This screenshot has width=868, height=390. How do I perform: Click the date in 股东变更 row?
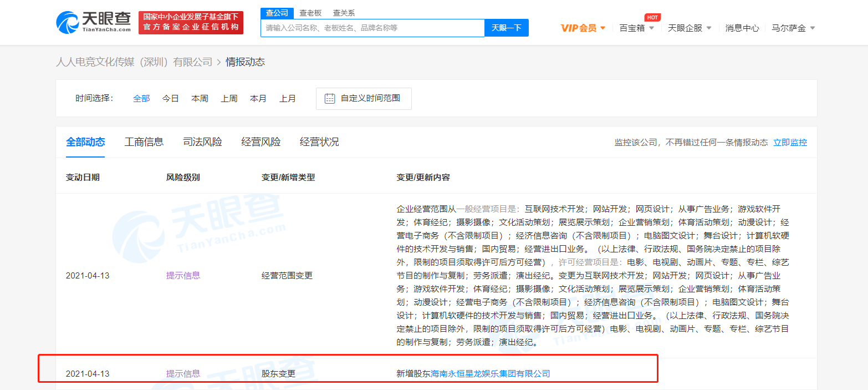[88, 374]
